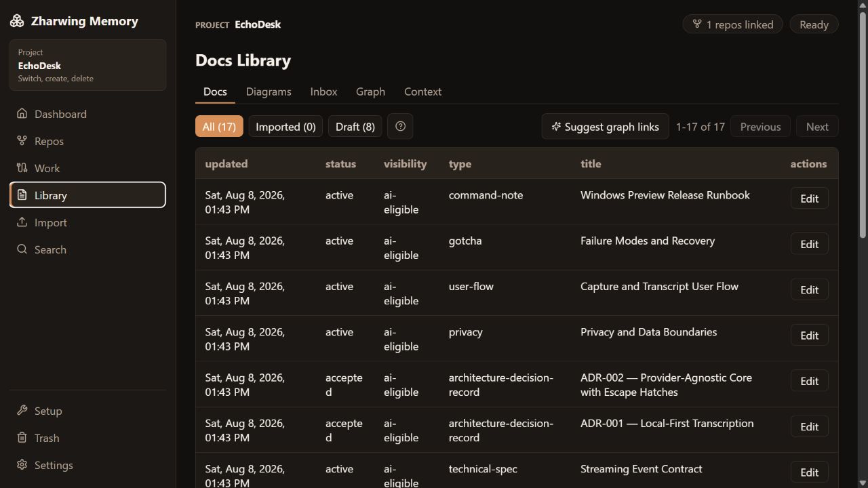Select the Draft (8) filter
This screenshot has width=868, height=488.
pyautogui.click(x=355, y=127)
